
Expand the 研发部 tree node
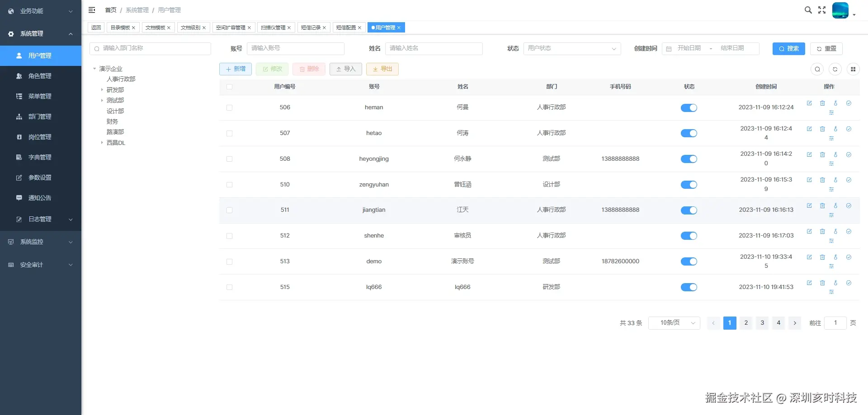(102, 89)
